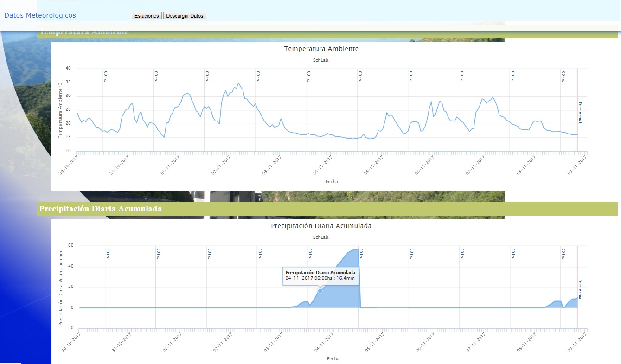
Task: Click the 08-11-2017 date label on precipitation axis
Action: (x=528, y=342)
